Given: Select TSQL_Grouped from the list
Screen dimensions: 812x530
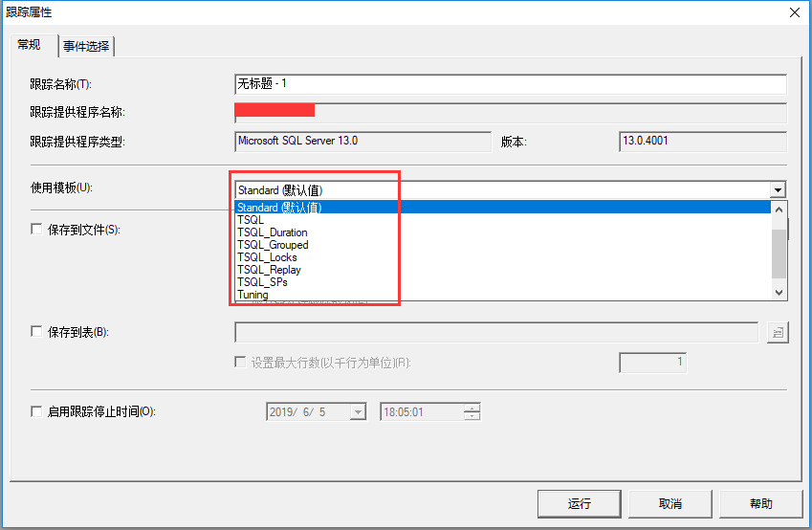Looking at the screenshot, I should click(503, 245).
